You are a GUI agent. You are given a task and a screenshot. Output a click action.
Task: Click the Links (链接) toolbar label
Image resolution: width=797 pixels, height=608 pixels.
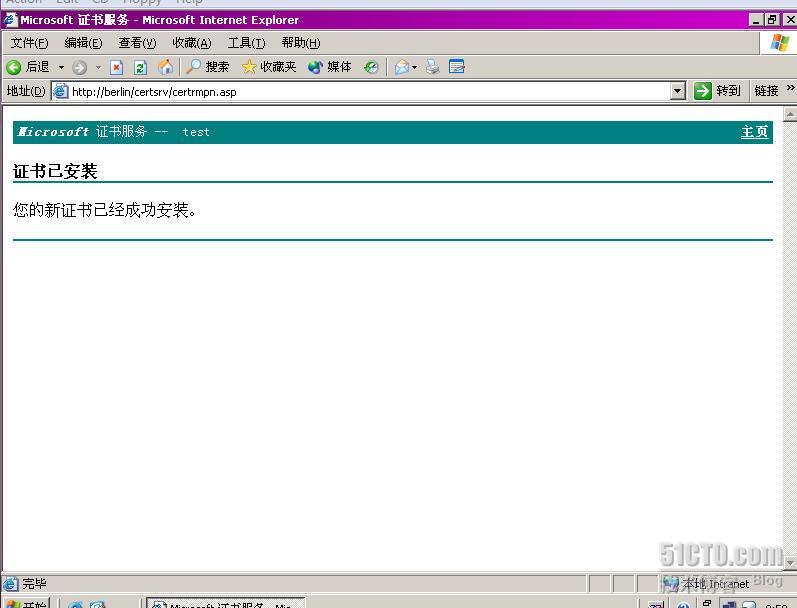pyautogui.click(x=766, y=91)
